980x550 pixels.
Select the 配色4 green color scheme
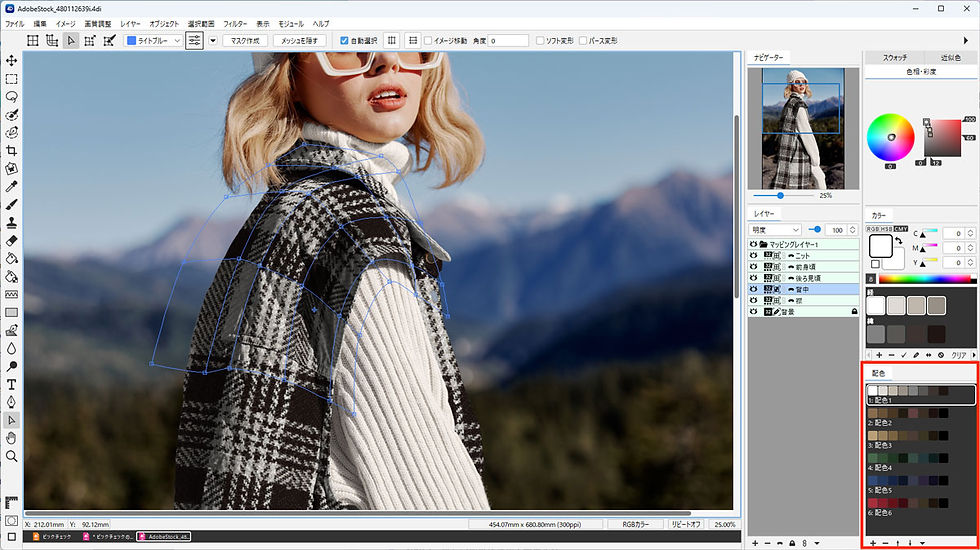click(x=921, y=462)
